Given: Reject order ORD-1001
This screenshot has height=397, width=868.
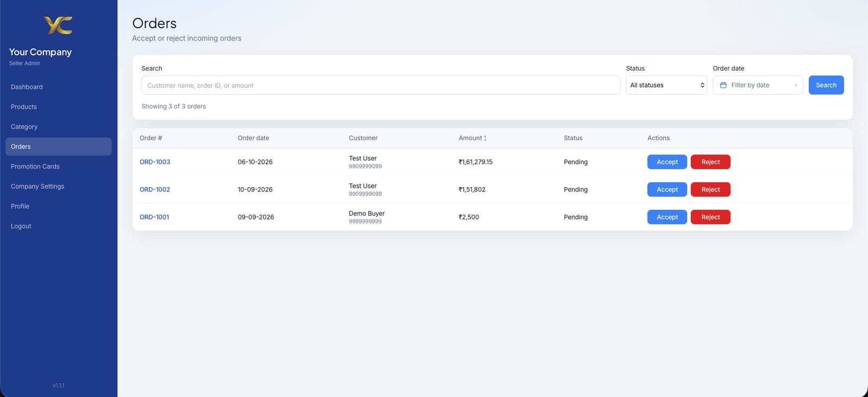Looking at the screenshot, I should tap(711, 217).
